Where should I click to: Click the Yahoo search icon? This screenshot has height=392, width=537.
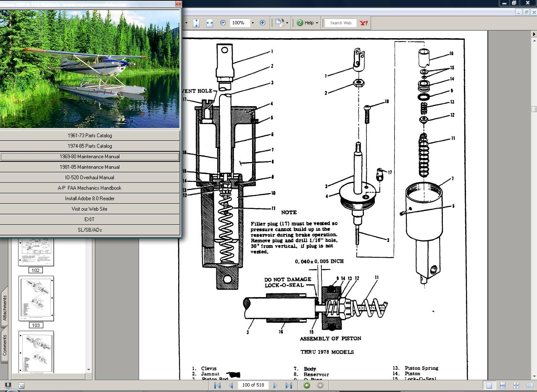click(x=364, y=23)
